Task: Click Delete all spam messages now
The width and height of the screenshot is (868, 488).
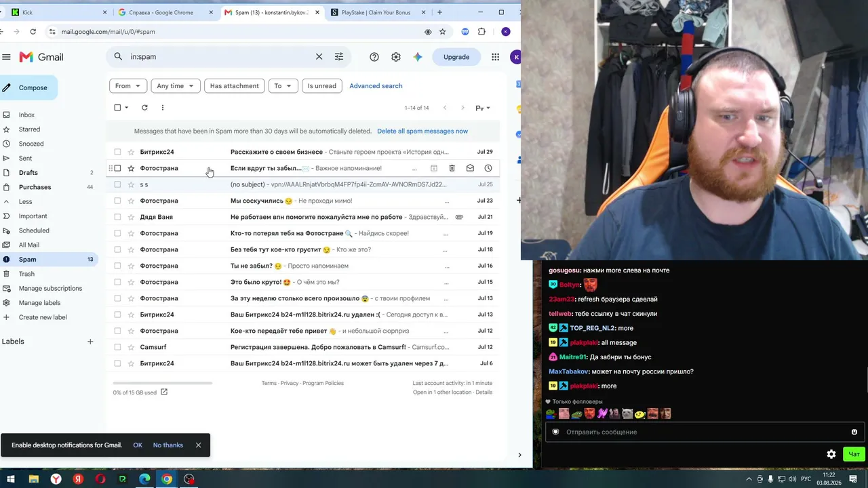Action: point(422,131)
